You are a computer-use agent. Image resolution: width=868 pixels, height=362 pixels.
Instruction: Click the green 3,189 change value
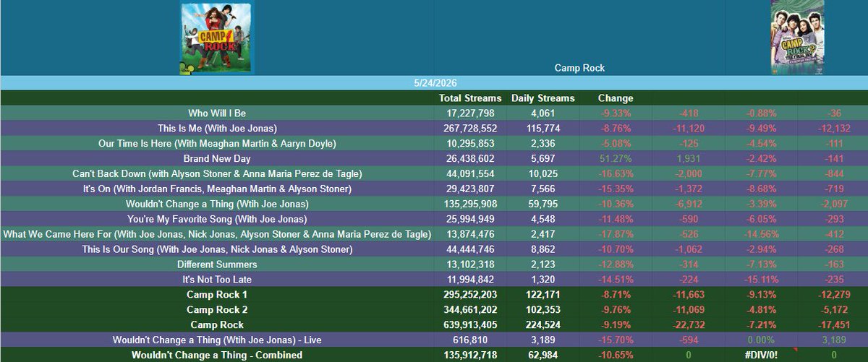[833, 340]
